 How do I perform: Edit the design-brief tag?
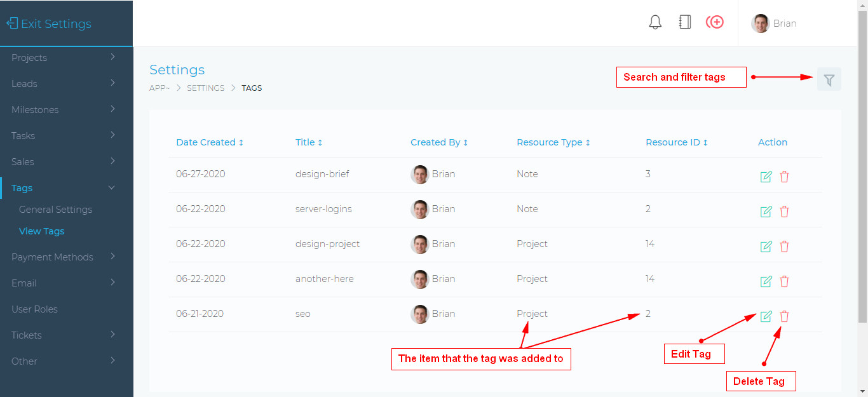pos(766,177)
